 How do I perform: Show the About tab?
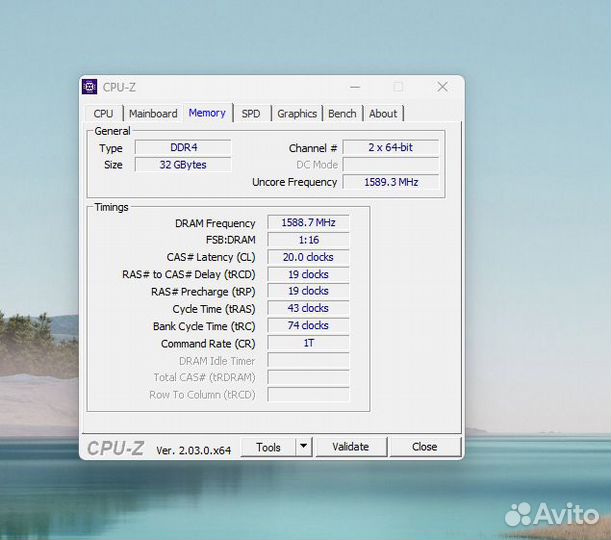(383, 114)
